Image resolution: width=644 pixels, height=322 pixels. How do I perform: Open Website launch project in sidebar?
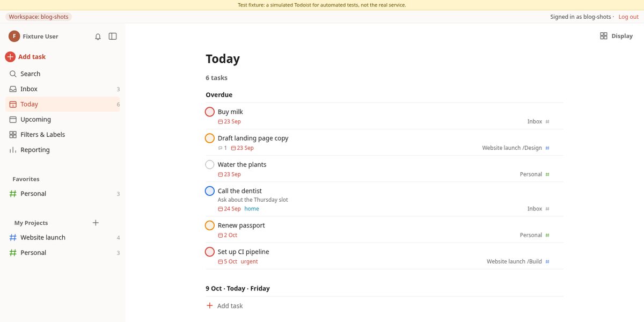[x=63, y=238]
